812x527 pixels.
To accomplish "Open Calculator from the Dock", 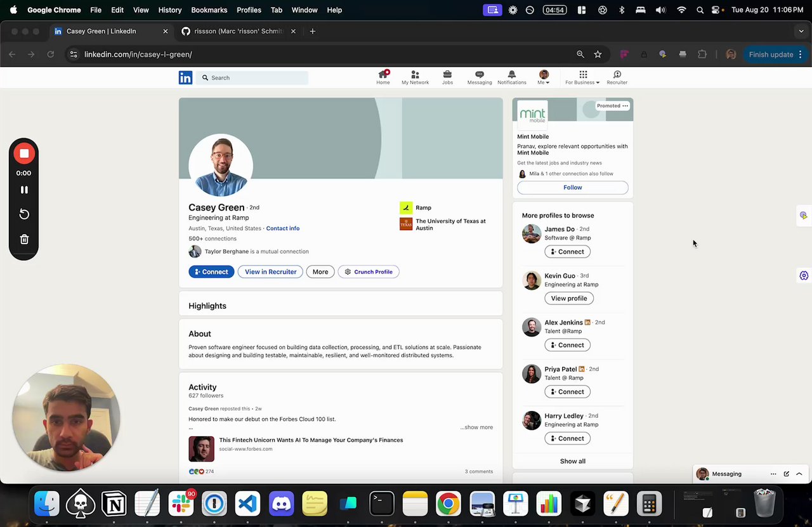I will coord(649,504).
